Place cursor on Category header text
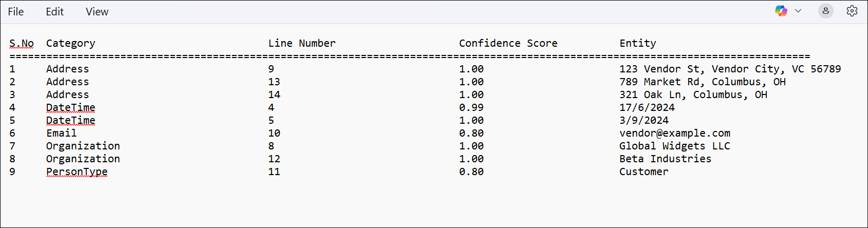Viewport: 868px width, 228px height. [70, 44]
